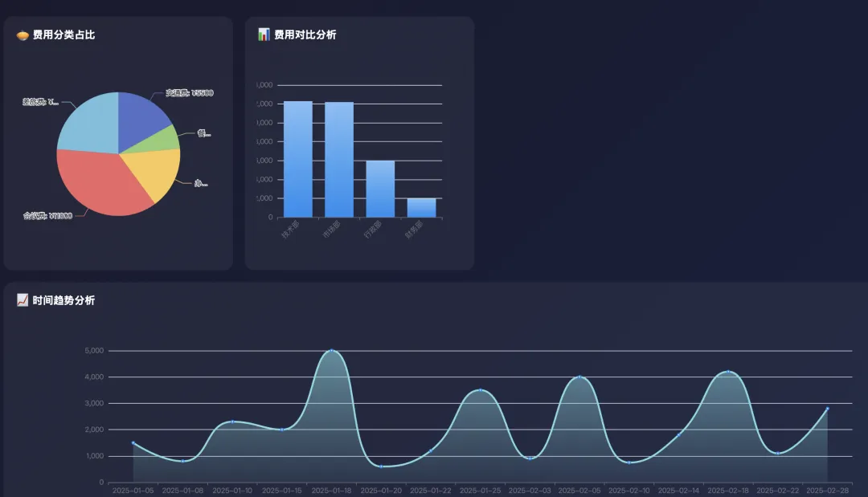The width and height of the screenshot is (868, 497).
Task: Click the data point at 2025-01-15
Action: tap(282, 430)
